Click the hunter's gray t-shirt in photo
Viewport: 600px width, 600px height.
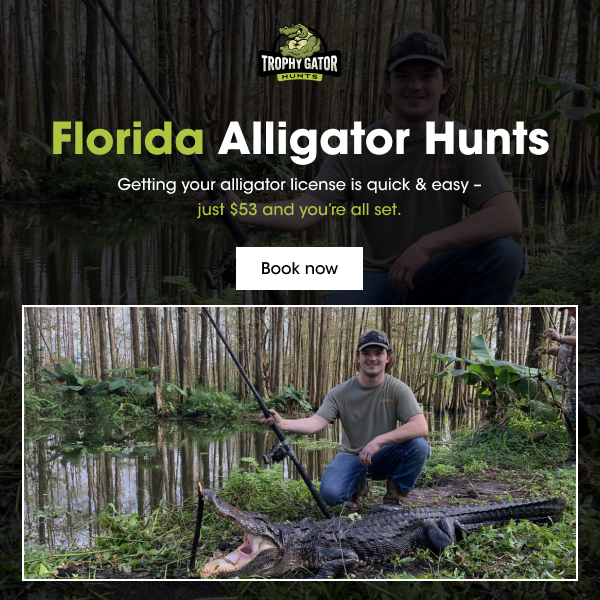pos(369,411)
